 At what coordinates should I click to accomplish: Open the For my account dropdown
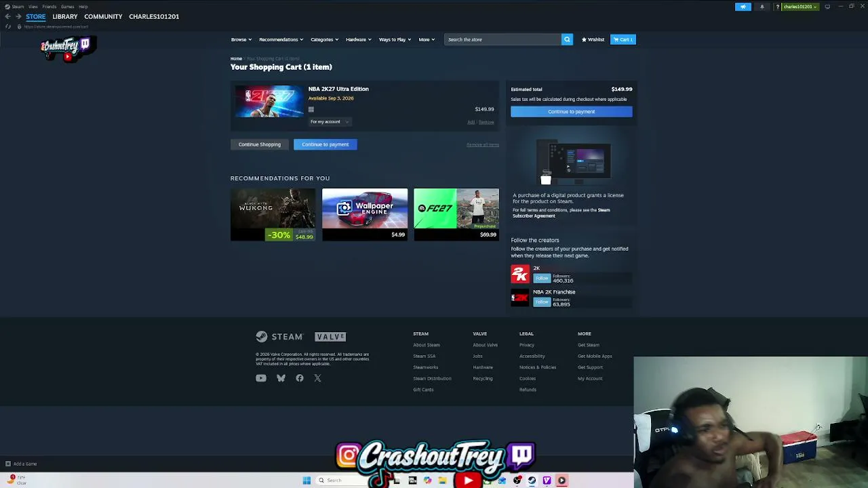[329, 122]
